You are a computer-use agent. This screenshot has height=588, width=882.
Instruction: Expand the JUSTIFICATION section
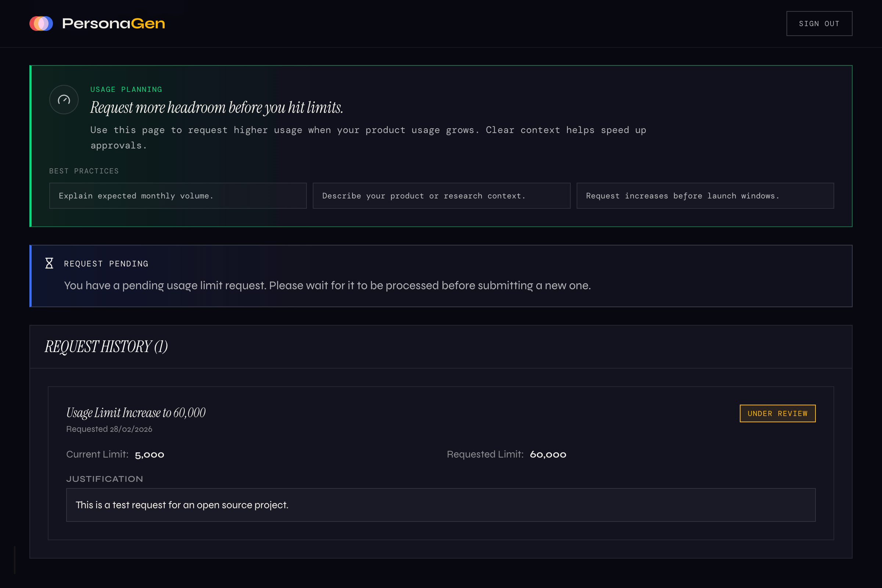105,479
